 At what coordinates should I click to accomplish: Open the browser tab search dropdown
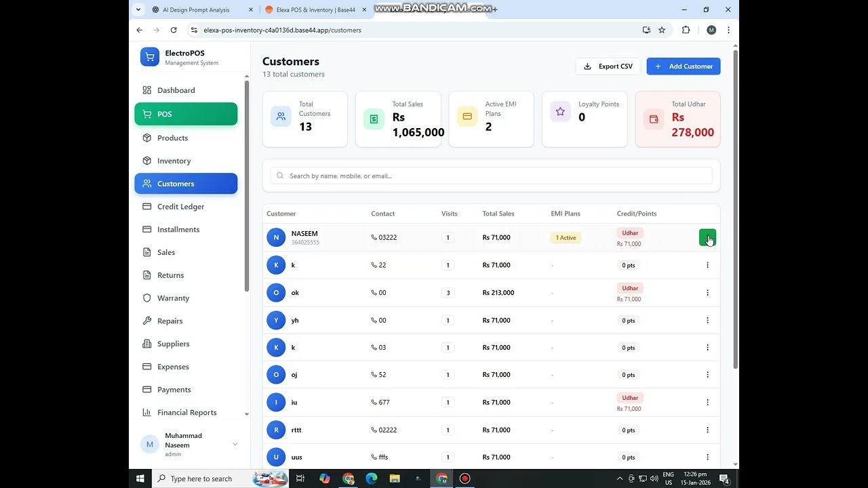pos(138,9)
